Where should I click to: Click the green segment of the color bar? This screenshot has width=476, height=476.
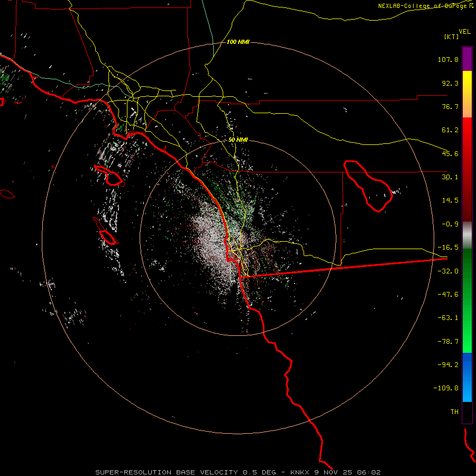(467, 300)
